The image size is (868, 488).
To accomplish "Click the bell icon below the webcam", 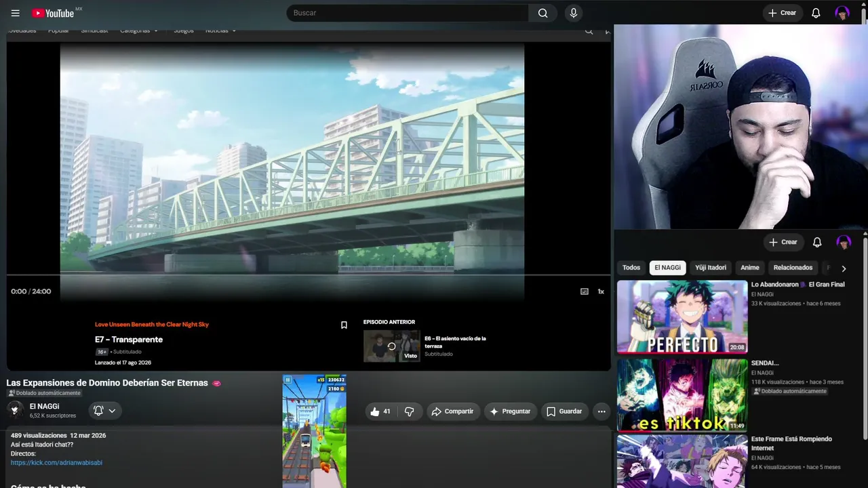I will coord(817,242).
